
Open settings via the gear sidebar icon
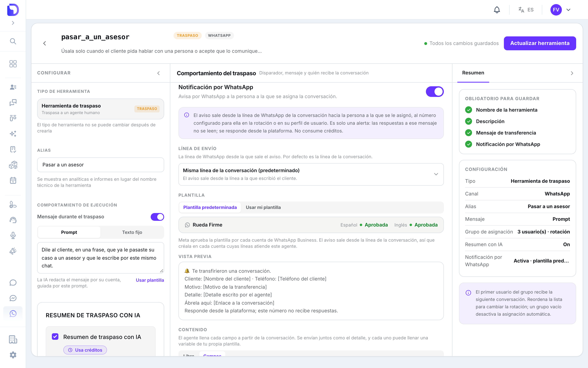click(13, 355)
